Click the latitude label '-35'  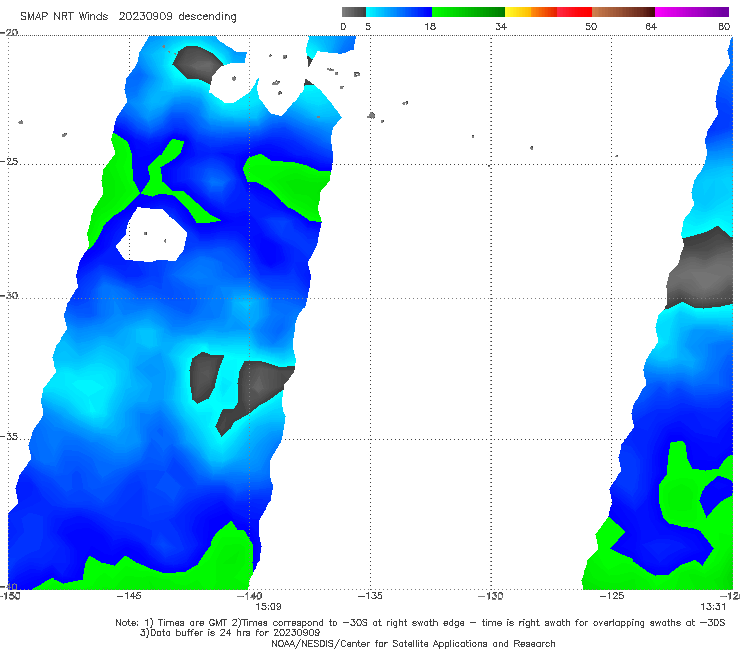9,437
